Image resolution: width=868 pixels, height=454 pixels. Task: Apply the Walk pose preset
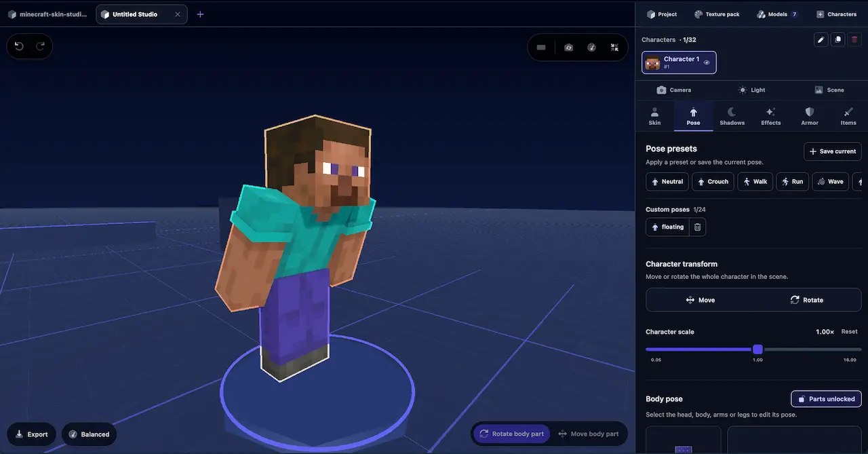pos(755,182)
